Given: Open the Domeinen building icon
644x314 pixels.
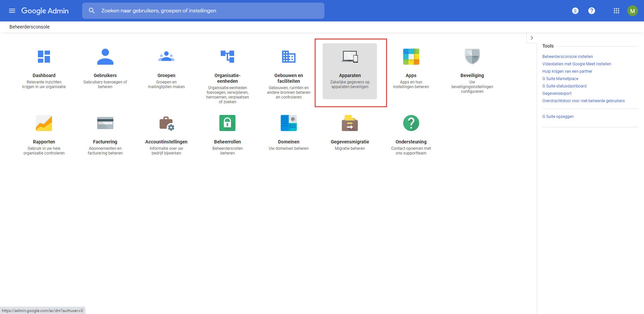Looking at the screenshot, I should [289, 123].
